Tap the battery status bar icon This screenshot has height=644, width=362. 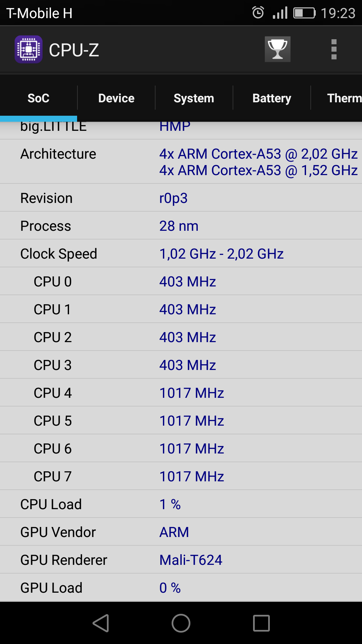[304, 13]
